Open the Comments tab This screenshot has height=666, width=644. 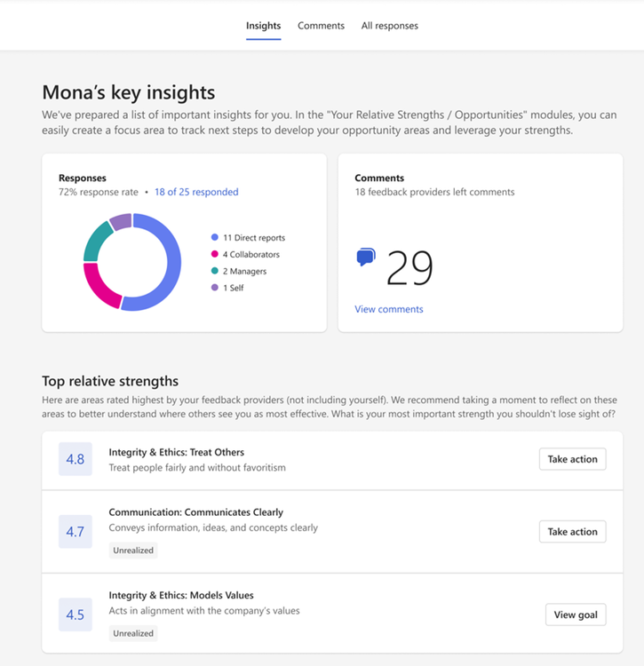click(x=321, y=26)
